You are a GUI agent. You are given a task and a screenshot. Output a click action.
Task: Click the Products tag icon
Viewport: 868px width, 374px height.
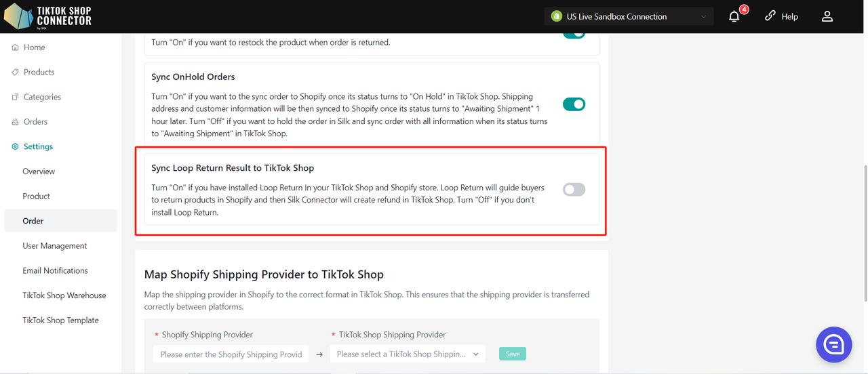(16, 72)
